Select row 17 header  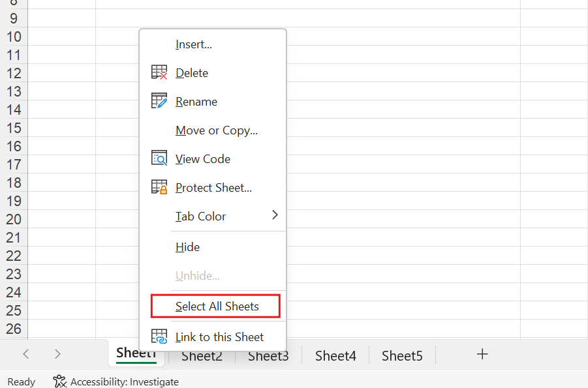(x=14, y=164)
